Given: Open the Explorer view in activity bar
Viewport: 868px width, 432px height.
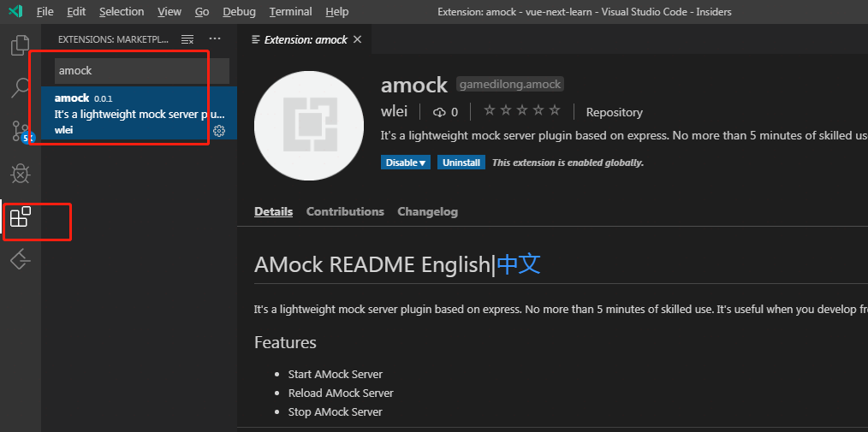Looking at the screenshot, I should [21, 45].
